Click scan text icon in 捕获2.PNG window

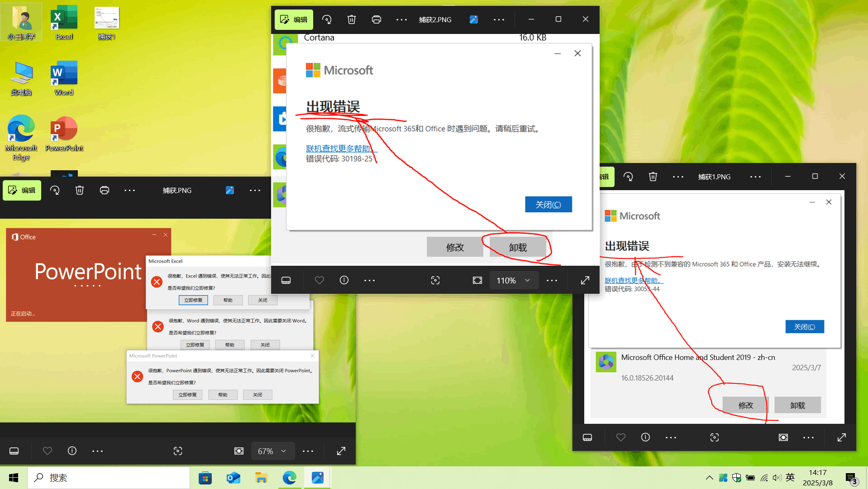[x=435, y=280]
